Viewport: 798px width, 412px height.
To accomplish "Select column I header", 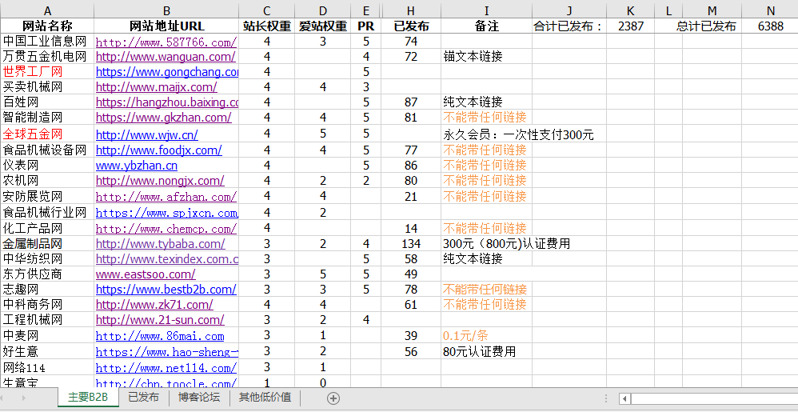I will click(x=487, y=10).
